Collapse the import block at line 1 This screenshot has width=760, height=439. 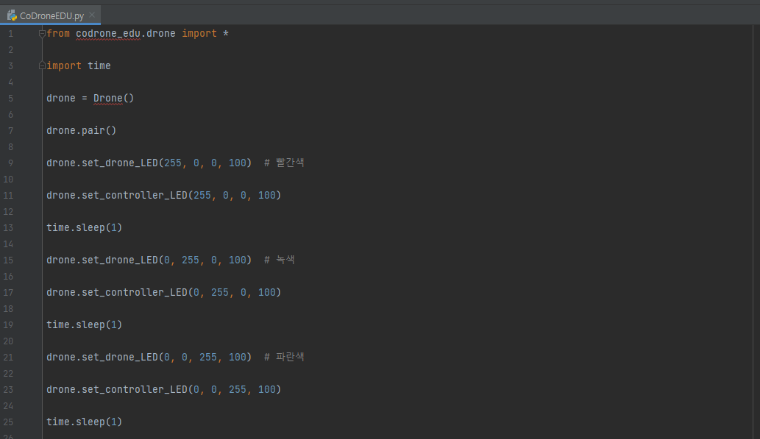pyautogui.click(x=41, y=34)
